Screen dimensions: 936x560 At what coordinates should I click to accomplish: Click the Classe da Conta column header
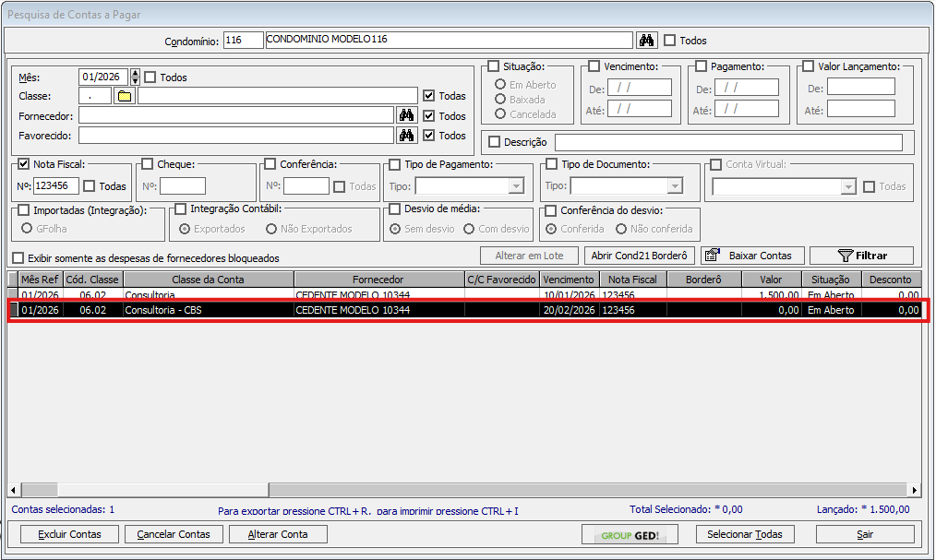209,280
